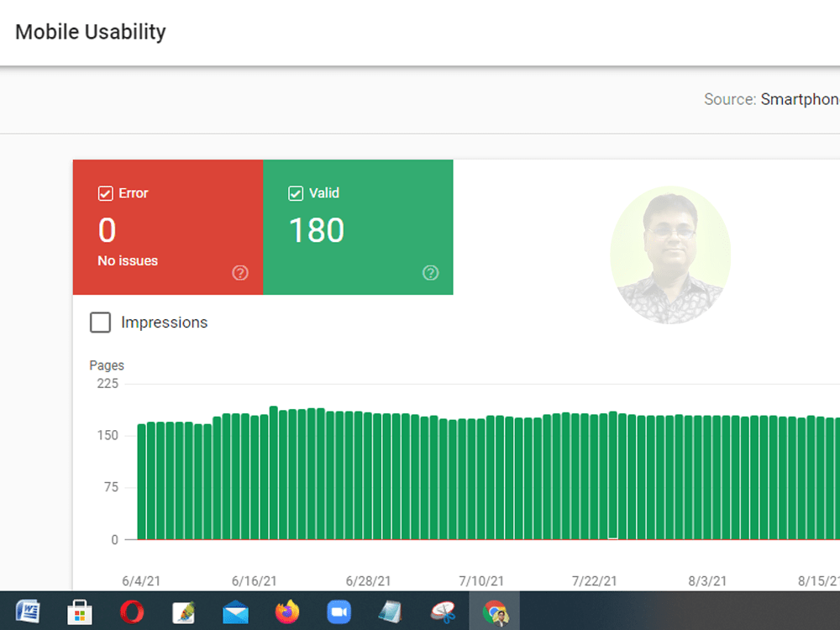Uncheck the Error checkbox
This screenshot has height=630, width=840.
(x=106, y=193)
